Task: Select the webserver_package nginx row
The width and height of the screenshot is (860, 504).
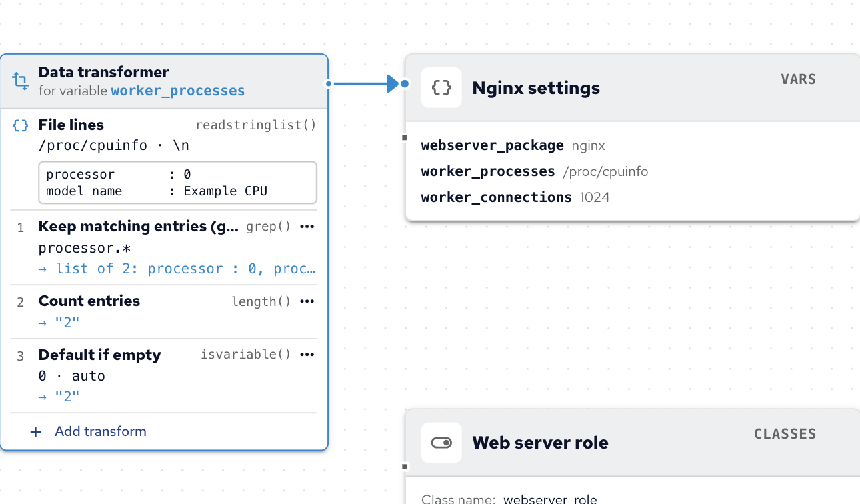Action: [x=513, y=145]
